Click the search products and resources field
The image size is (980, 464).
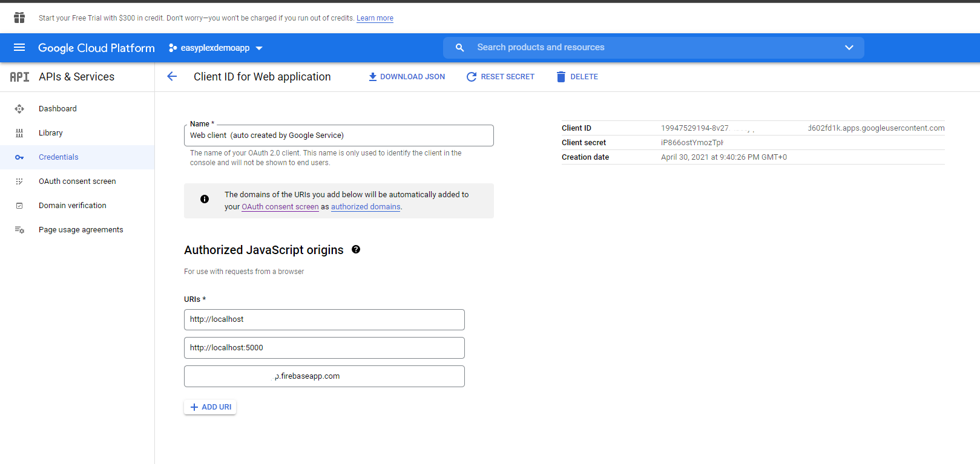pyautogui.click(x=654, y=47)
